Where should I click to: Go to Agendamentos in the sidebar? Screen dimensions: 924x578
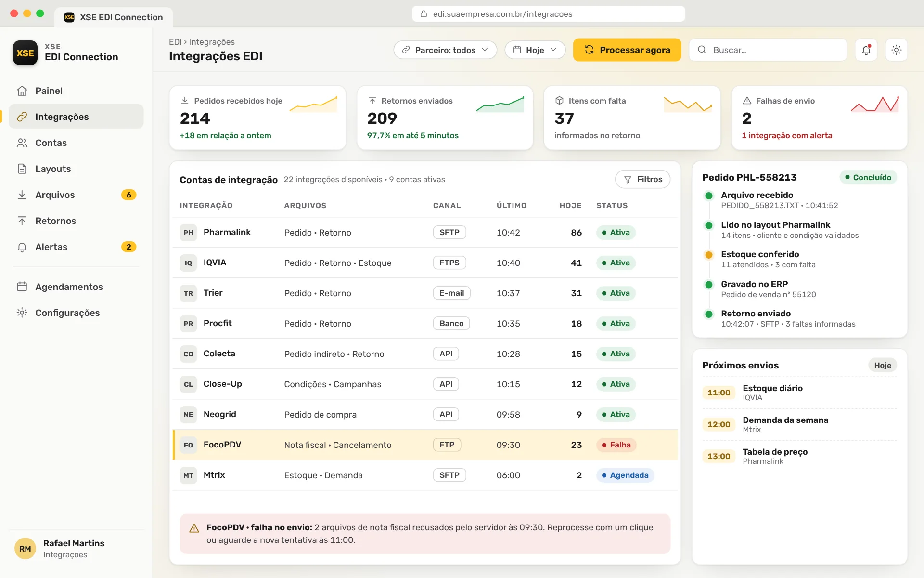point(76,287)
